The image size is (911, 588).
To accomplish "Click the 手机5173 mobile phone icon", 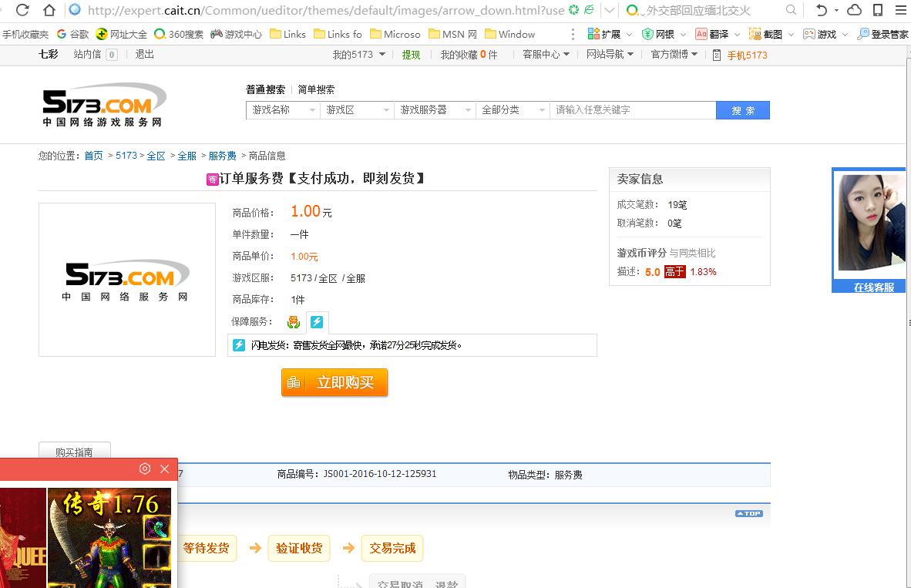I will point(716,55).
